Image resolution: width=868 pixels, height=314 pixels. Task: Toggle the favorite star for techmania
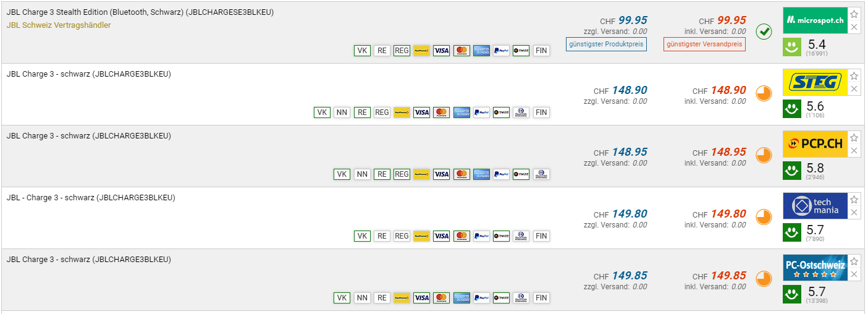pos(854,200)
